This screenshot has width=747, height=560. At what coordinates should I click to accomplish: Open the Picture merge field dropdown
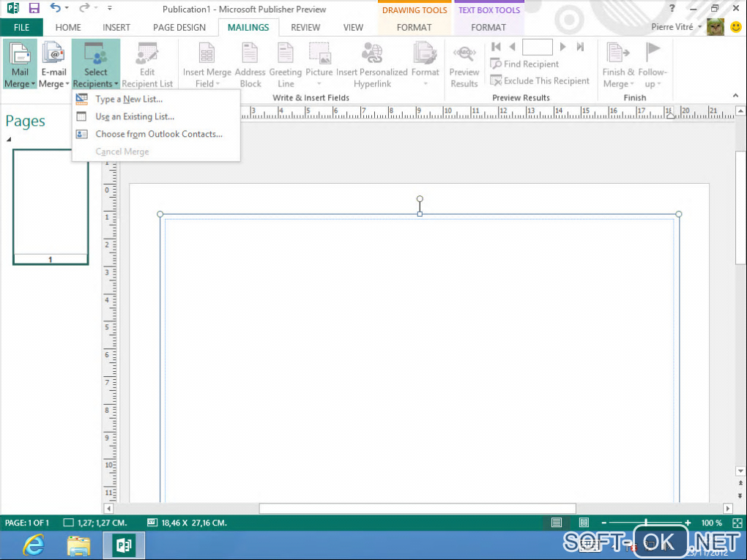click(x=319, y=64)
